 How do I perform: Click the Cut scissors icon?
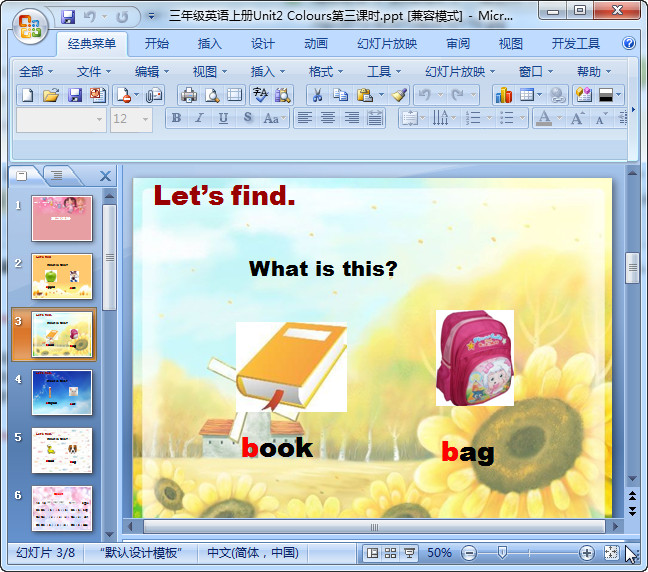point(317,95)
